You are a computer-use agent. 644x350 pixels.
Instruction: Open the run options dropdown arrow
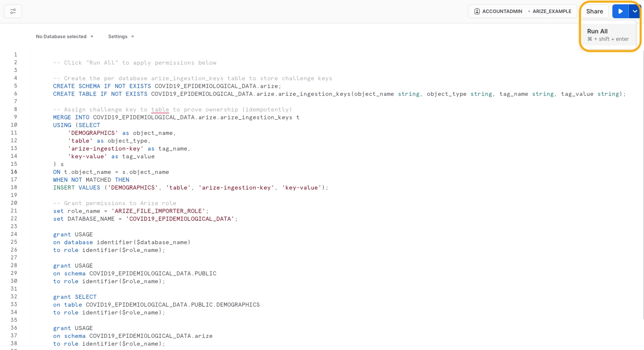[x=634, y=11]
